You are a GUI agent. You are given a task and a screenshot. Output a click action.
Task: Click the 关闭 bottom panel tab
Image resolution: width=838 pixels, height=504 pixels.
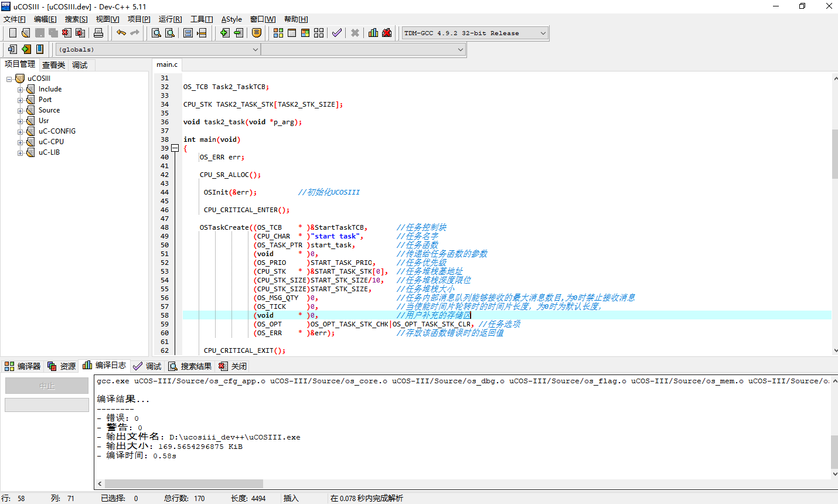coord(233,366)
